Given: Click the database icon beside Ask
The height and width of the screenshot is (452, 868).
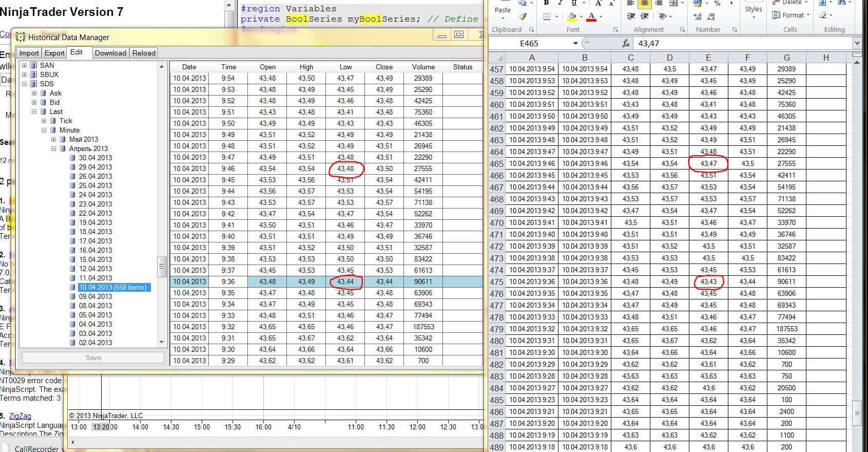Looking at the screenshot, I should 43,93.
